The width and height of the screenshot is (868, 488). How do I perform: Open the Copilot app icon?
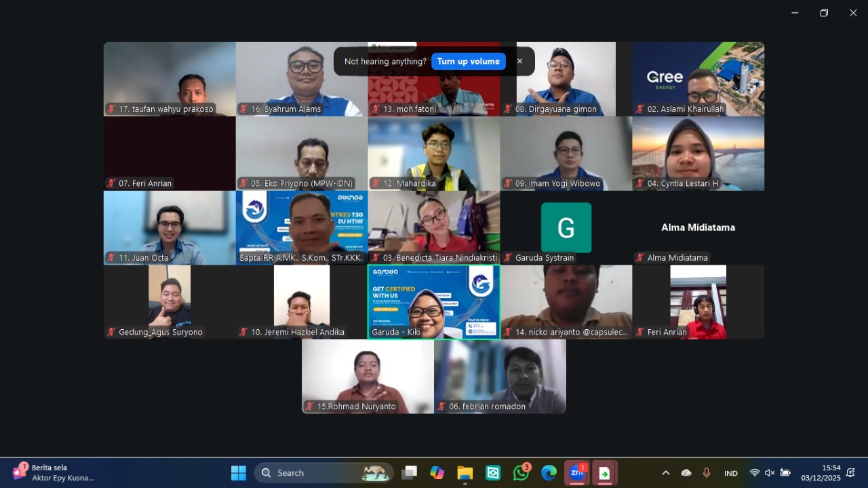point(437,473)
